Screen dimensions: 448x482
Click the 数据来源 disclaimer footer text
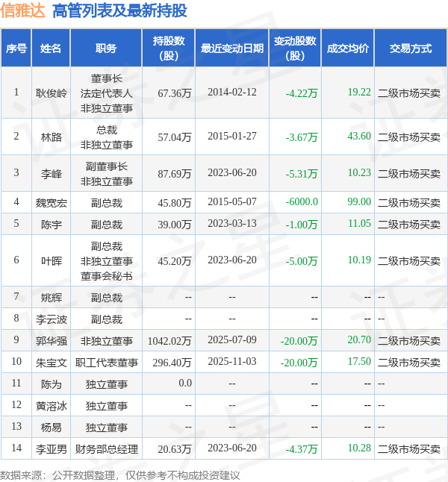(119, 475)
